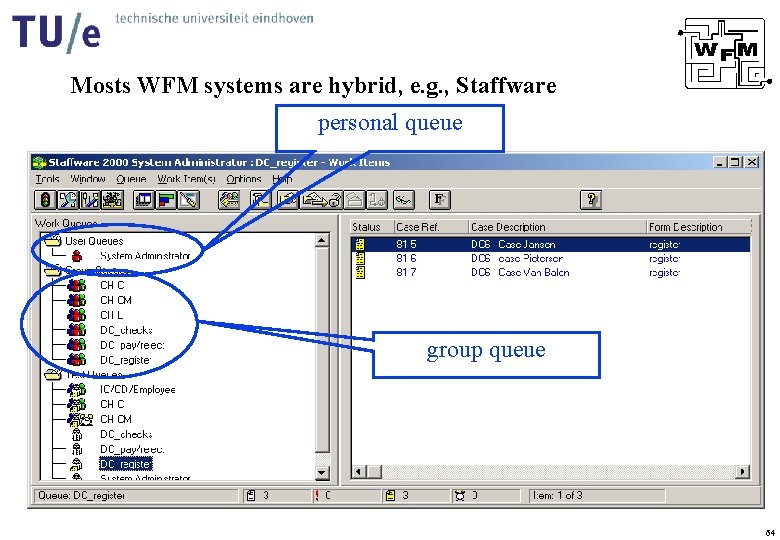Select DC_pay/reec under Test Queues
The height and width of the screenshot is (540, 780).
[132, 450]
